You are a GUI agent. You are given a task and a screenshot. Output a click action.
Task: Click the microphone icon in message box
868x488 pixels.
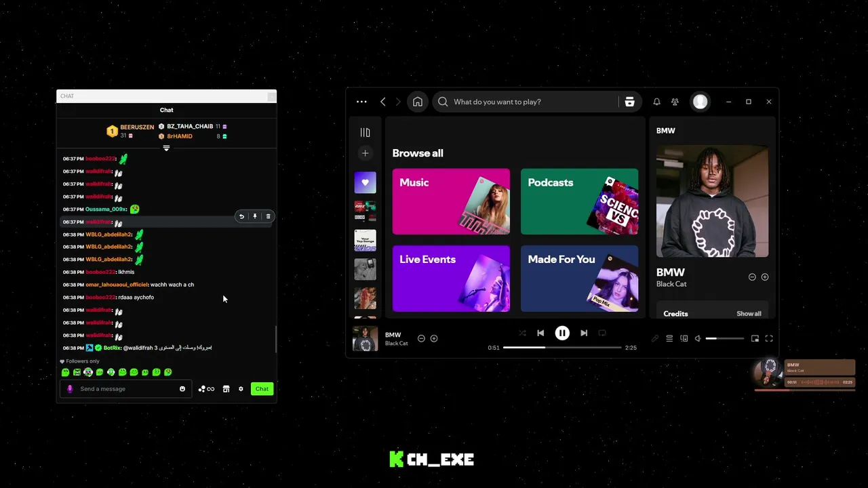coord(70,389)
